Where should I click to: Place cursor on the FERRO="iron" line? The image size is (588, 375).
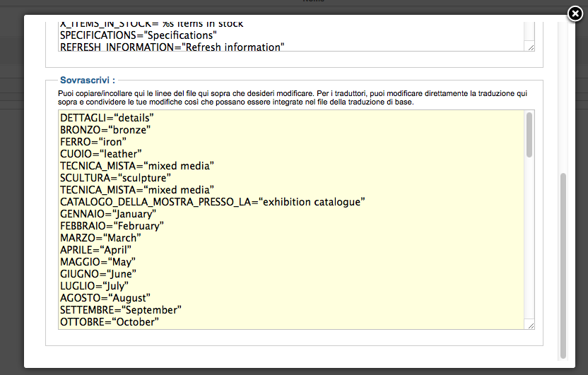[93, 142]
